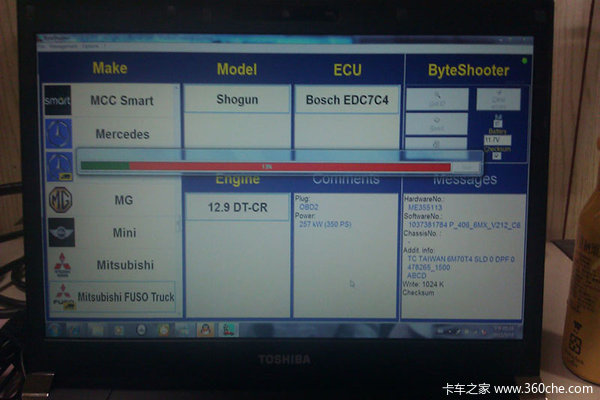Click the Mitsubishi FUSO truck logo icon

64,297
